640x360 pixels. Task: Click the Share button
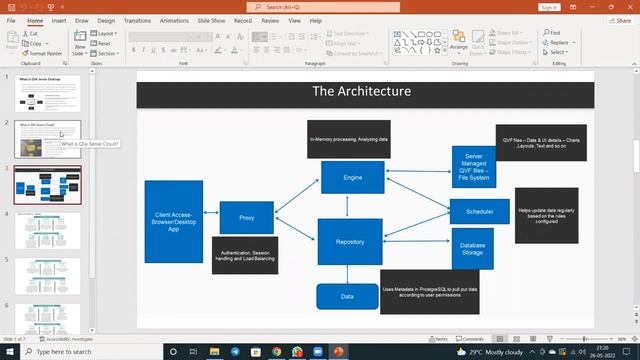[x=620, y=20]
